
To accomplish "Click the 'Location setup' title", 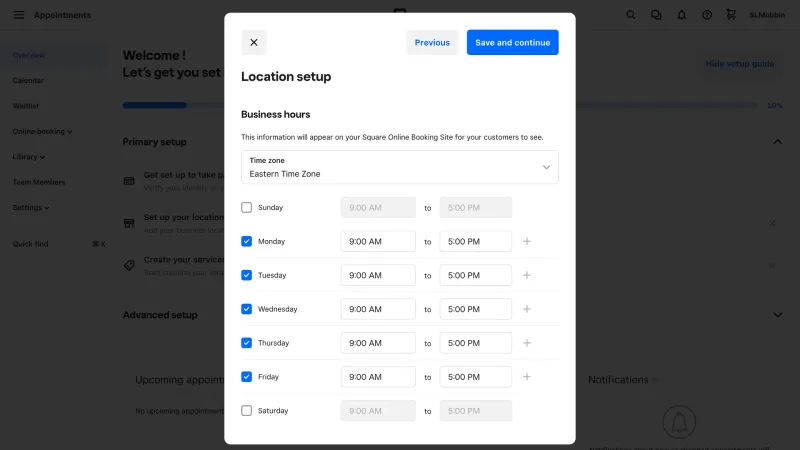I will [x=286, y=77].
